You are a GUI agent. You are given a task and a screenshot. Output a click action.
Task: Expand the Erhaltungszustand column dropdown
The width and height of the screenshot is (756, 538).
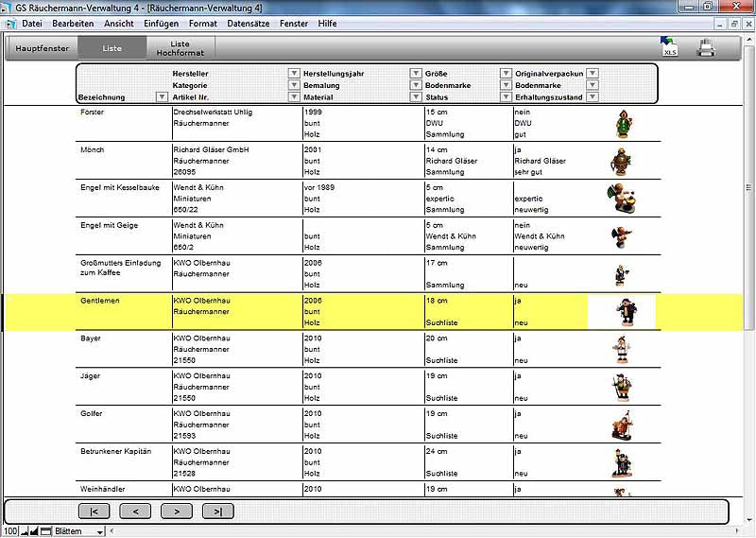(x=593, y=97)
